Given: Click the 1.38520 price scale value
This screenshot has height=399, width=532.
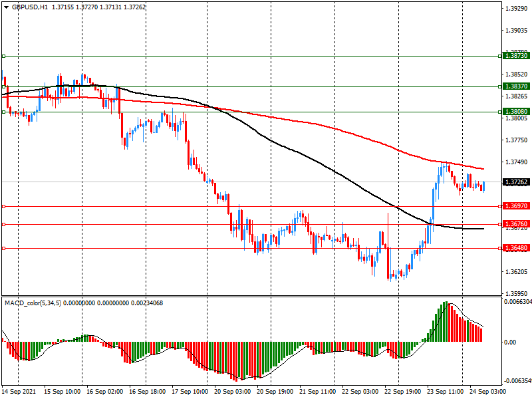Looking at the screenshot, I should click(x=517, y=74).
